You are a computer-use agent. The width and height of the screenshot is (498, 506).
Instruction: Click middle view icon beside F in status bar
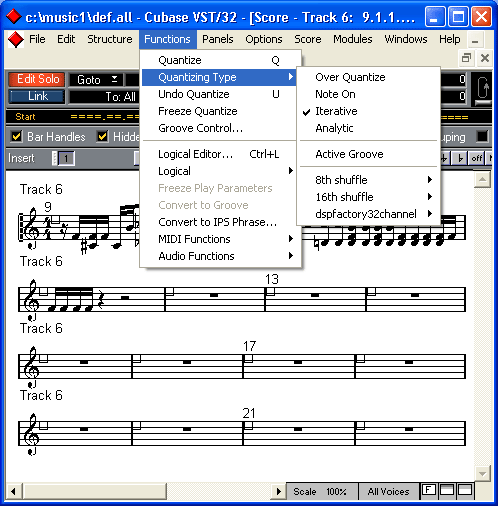(447, 490)
